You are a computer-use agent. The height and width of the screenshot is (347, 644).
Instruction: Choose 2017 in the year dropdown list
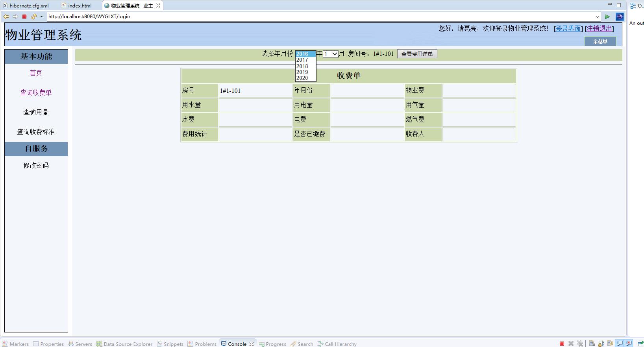click(x=305, y=60)
